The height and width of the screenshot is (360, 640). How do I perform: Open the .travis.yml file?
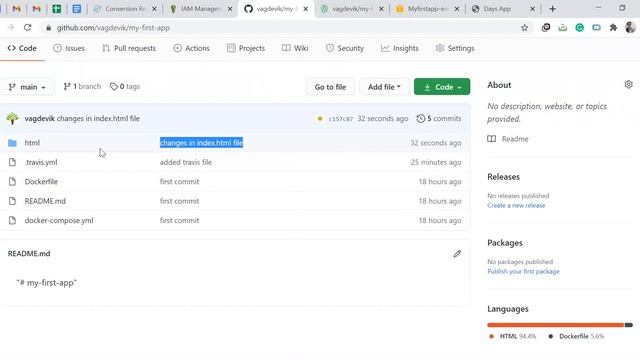coord(41,162)
